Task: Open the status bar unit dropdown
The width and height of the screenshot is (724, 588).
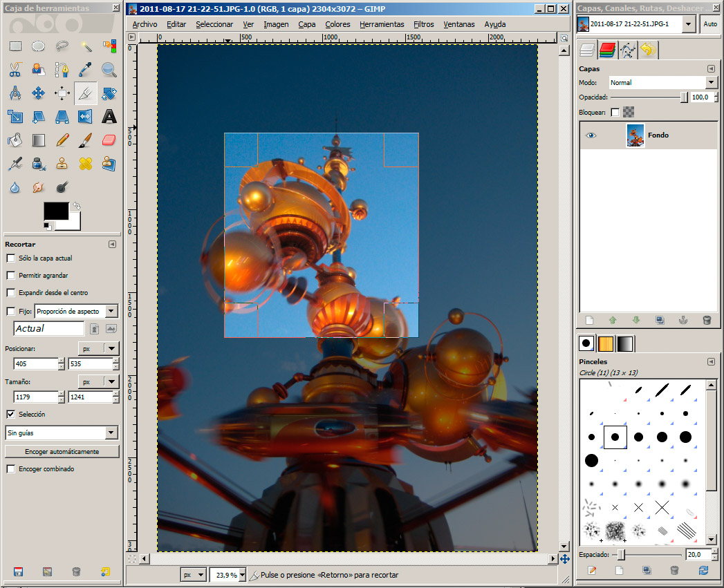Action: 194,575
